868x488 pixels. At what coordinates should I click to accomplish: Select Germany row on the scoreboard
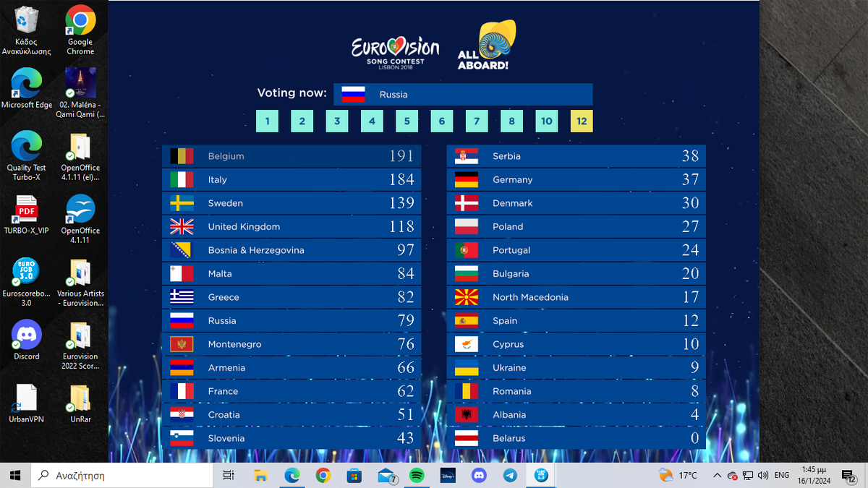(x=576, y=179)
